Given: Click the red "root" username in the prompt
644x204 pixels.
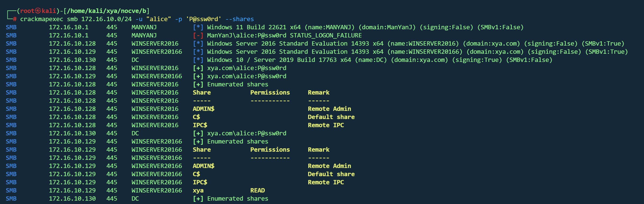Looking at the screenshot, I should (x=27, y=11).
